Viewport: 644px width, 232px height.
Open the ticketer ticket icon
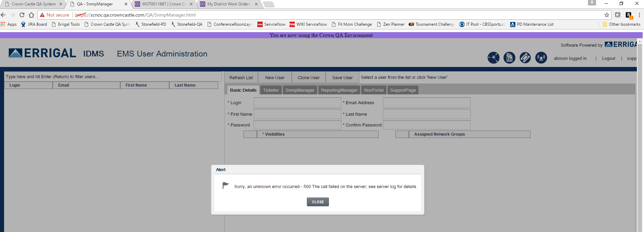tap(525, 58)
